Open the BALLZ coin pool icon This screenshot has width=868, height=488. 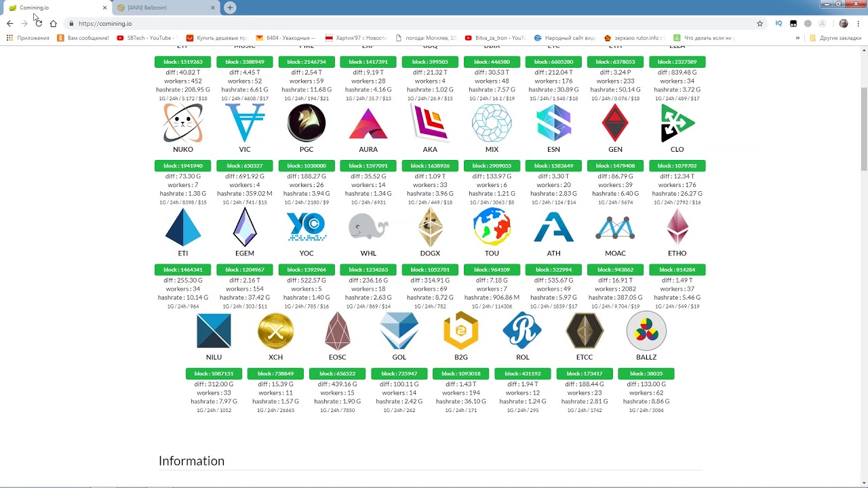(x=646, y=331)
